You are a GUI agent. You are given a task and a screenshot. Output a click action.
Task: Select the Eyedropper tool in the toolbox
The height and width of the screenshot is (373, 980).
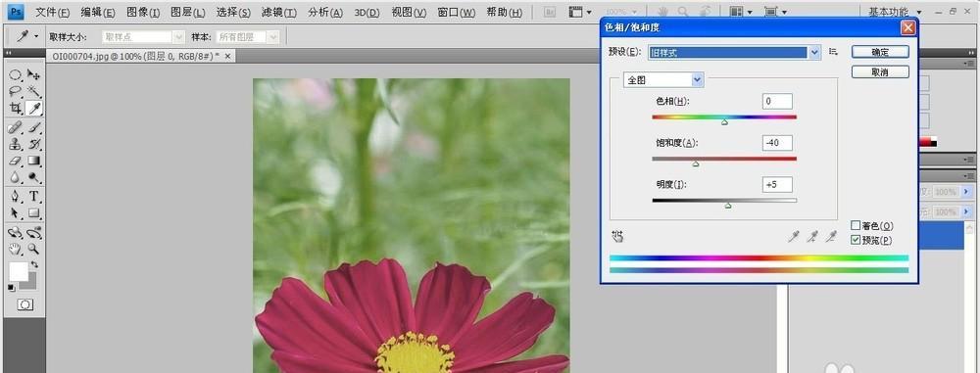(34, 108)
